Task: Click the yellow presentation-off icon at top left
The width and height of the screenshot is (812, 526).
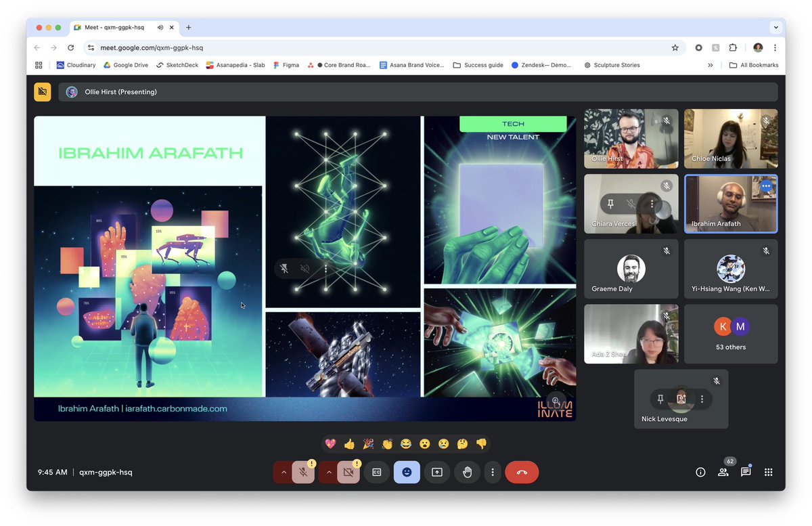Action: 43,91
